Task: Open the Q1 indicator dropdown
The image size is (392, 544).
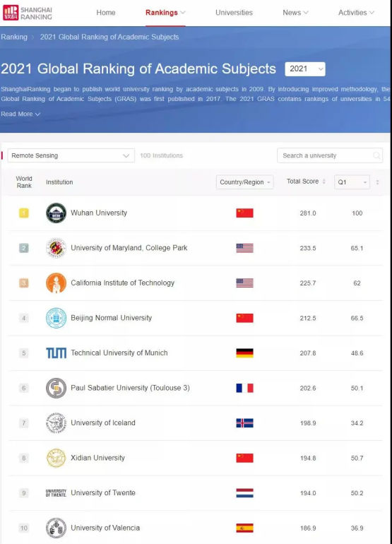Action: pos(352,182)
